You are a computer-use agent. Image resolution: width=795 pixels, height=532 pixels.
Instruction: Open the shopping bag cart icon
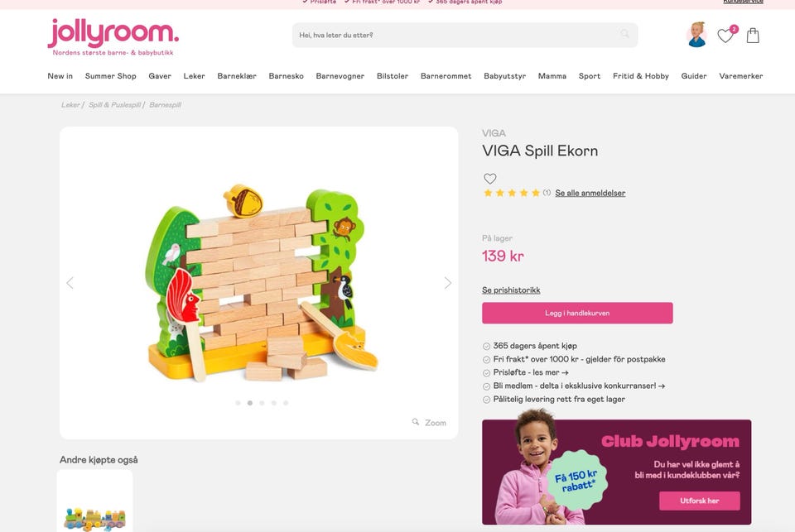pyautogui.click(x=753, y=36)
